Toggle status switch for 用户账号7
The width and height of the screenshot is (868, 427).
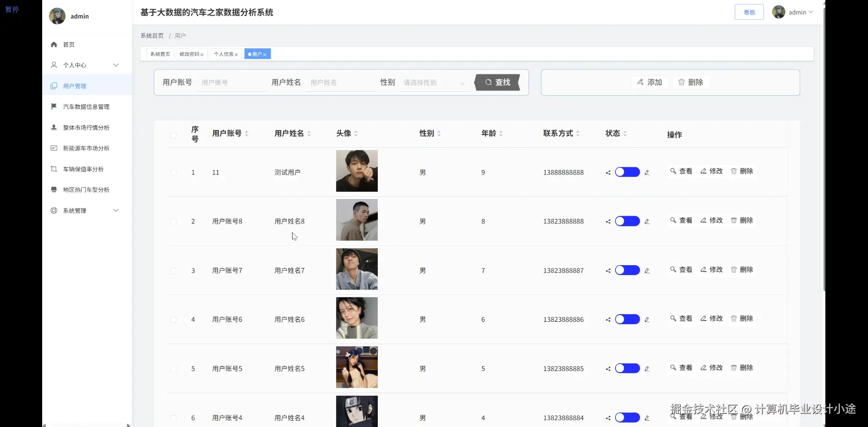click(x=627, y=270)
